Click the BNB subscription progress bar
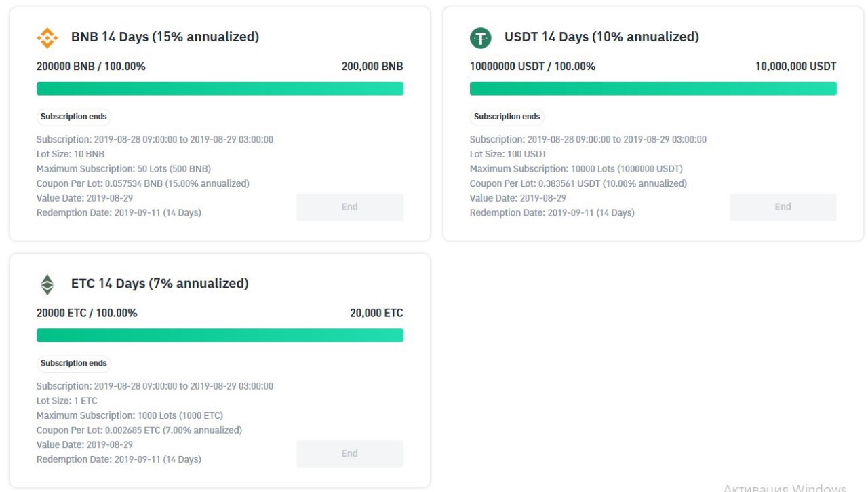Viewport: 868px width, 492px height. tap(220, 89)
